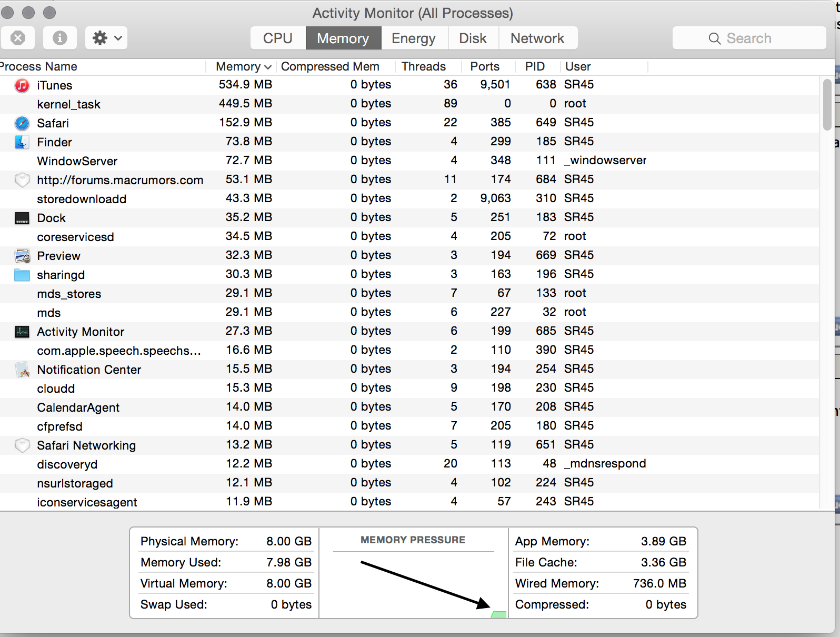Click the App Memory 3.89 GB value
The image size is (840, 637).
click(663, 541)
